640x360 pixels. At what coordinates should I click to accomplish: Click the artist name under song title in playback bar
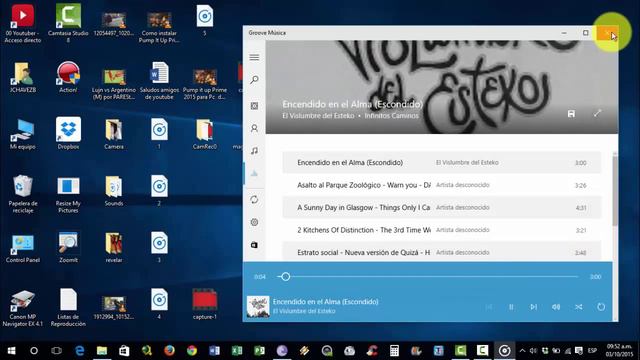[x=304, y=311]
